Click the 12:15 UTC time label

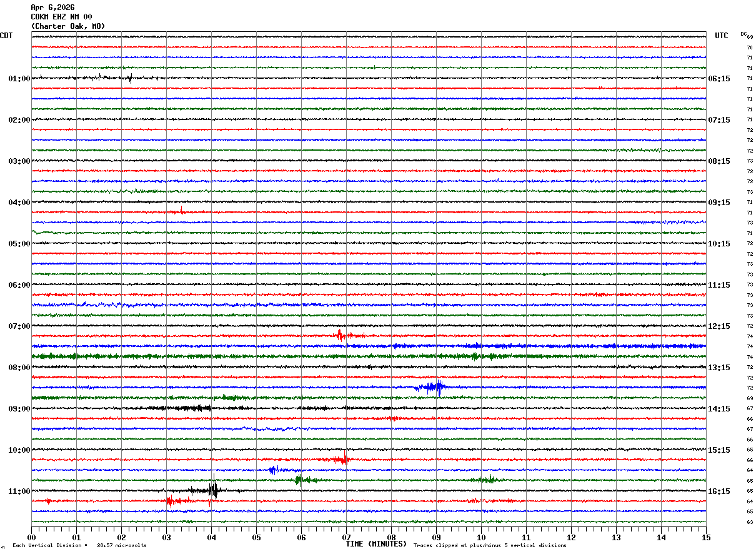(719, 326)
